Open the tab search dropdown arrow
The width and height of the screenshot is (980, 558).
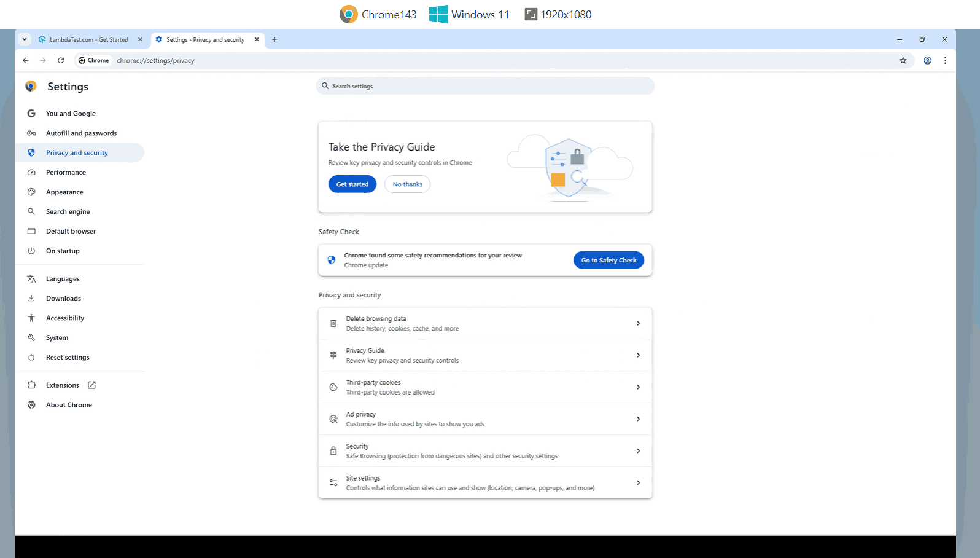pyautogui.click(x=25, y=39)
